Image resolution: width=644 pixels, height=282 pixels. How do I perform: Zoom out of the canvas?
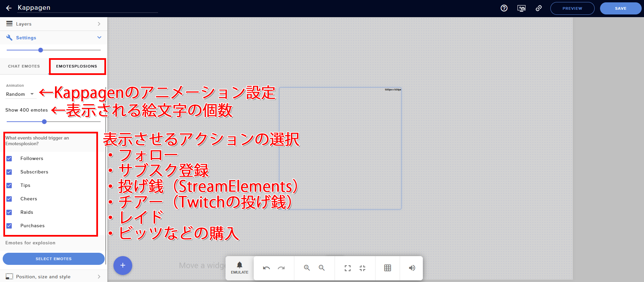[321, 268]
